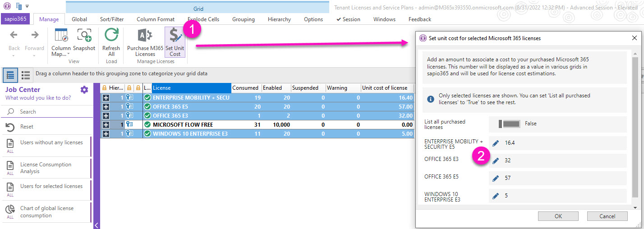This screenshot has height=229, width=644.
Task: Click the Set Unit Cost tool
Action: click(x=175, y=42)
